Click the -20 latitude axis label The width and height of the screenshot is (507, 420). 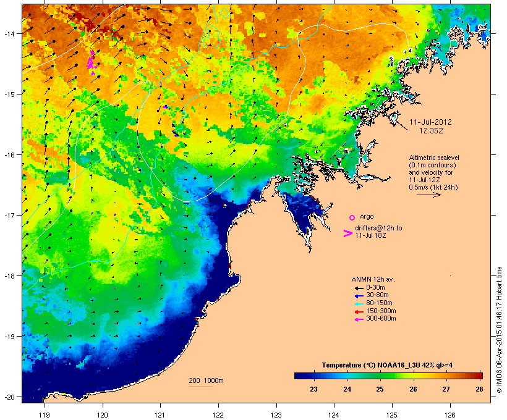tap(9, 397)
